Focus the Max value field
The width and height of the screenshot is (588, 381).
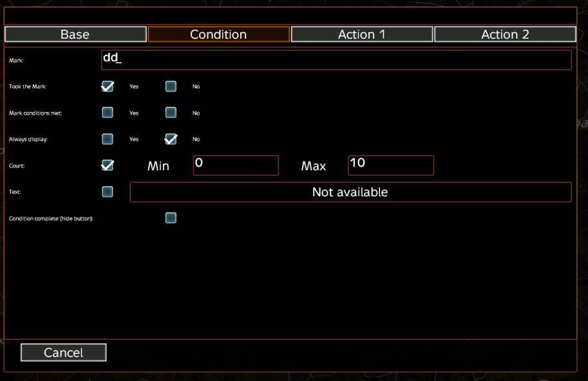pos(390,165)
